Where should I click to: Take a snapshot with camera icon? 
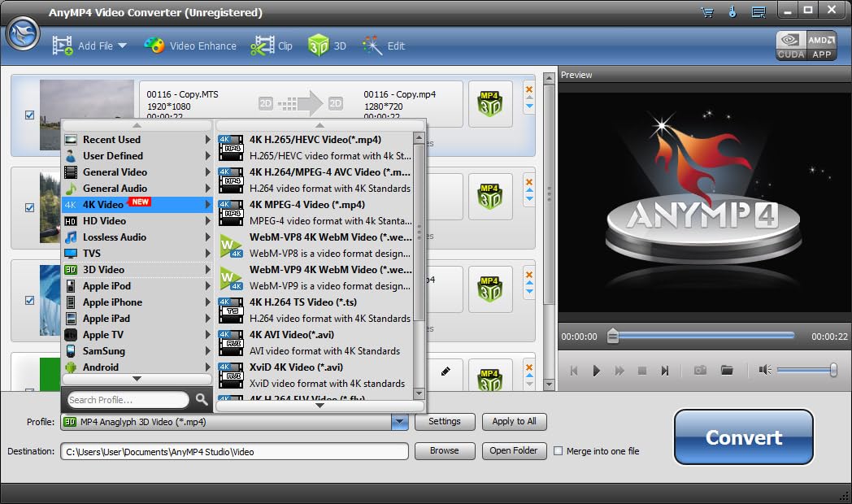(x=700, y=370)
